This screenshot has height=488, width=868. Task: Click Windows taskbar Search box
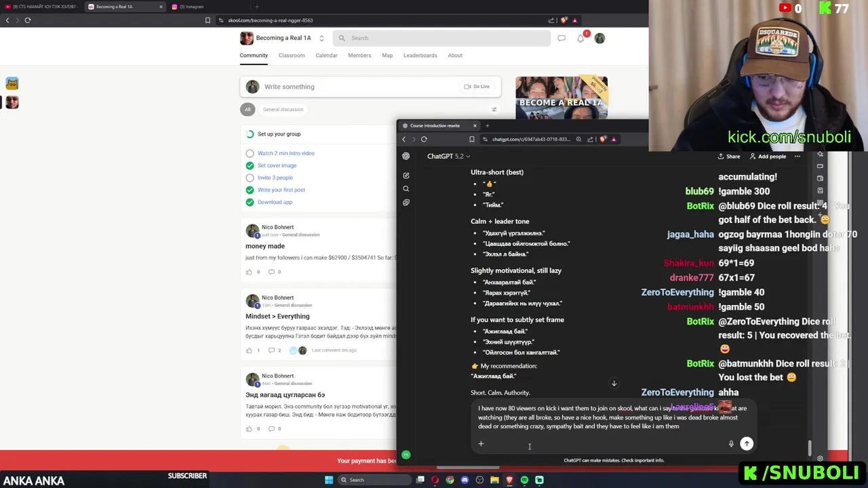pyautogui.click(x=373, y=480)
